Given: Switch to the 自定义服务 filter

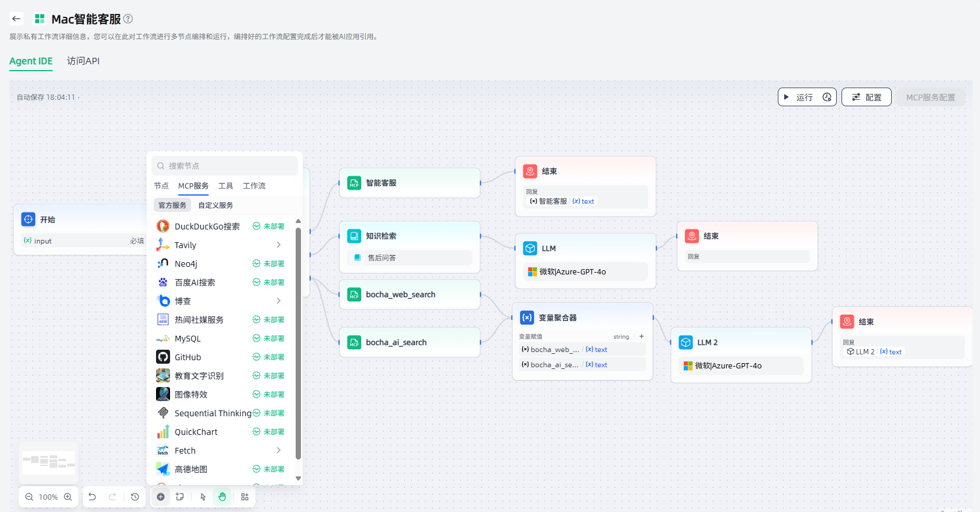Looking at the screenshot, I should point(216,205).
